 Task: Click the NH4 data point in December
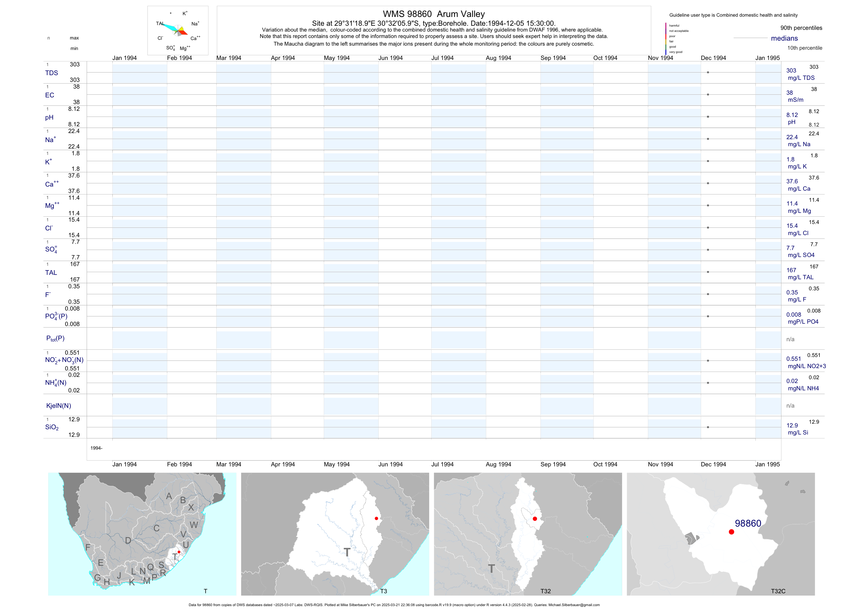tap(708, 383)
